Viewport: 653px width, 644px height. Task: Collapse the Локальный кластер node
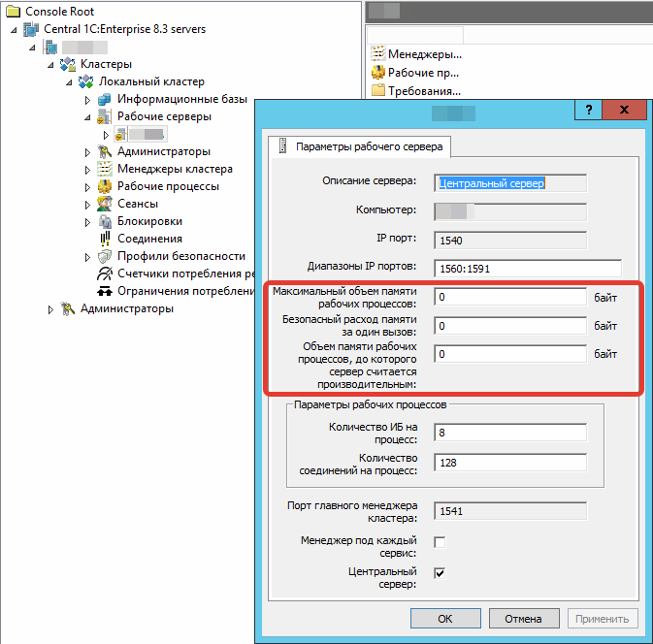(x=70, y=82)
